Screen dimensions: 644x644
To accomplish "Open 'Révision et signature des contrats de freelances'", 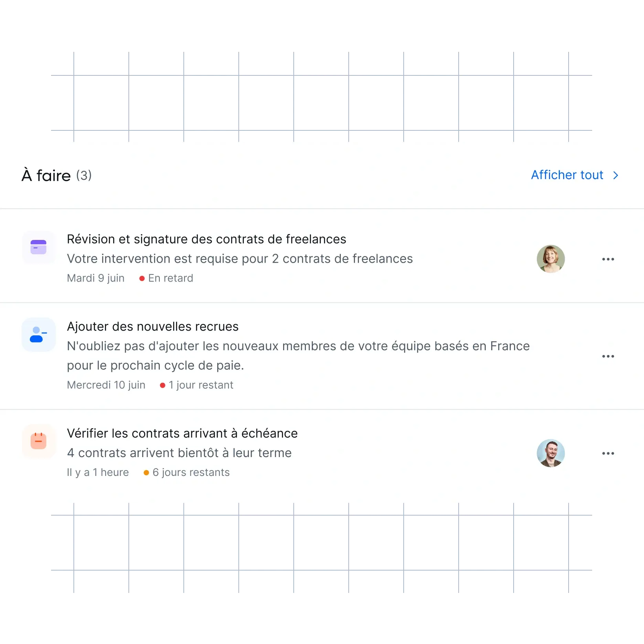I will pos(207,239).
